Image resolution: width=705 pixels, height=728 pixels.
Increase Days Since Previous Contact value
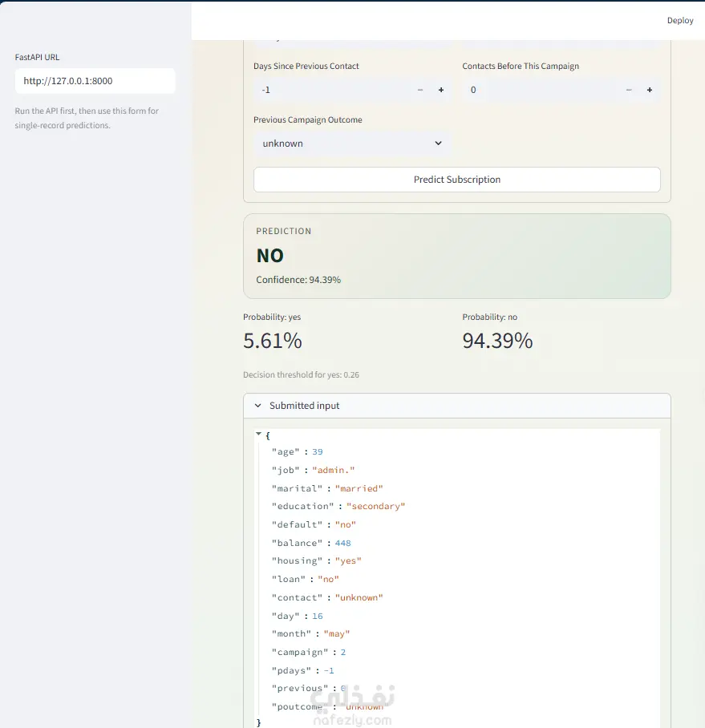point(441,90)
